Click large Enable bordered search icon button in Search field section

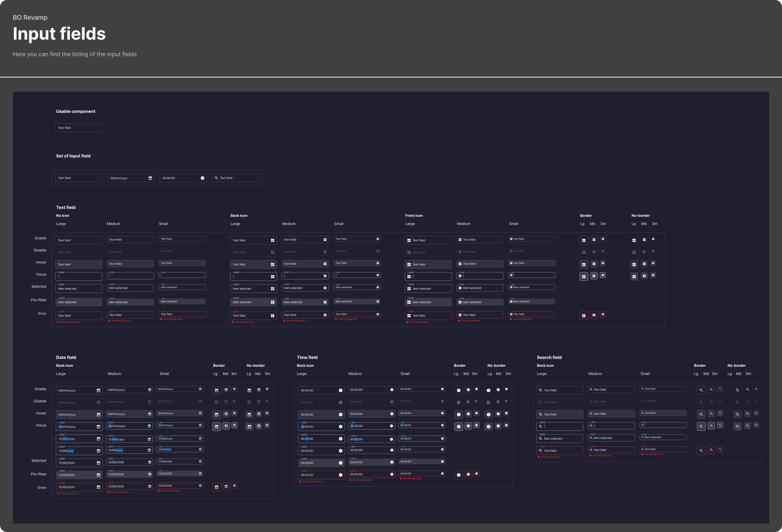701,390
